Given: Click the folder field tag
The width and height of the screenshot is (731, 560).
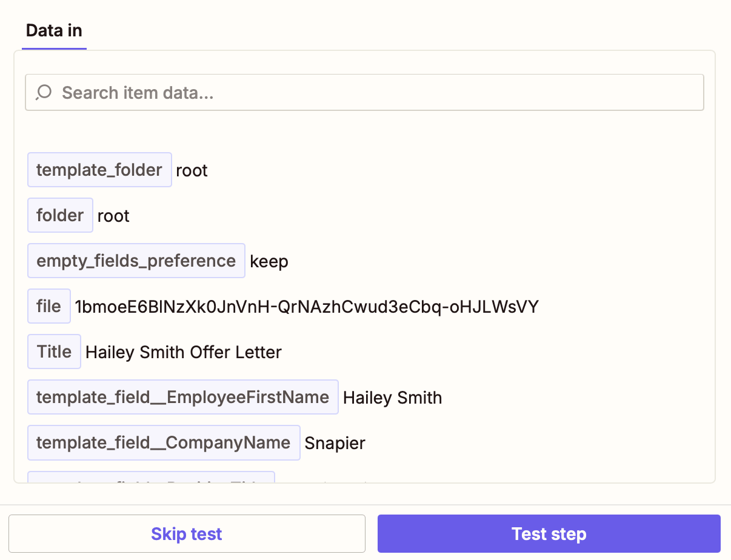Looking at the screenshot, I should pos(60,215).
